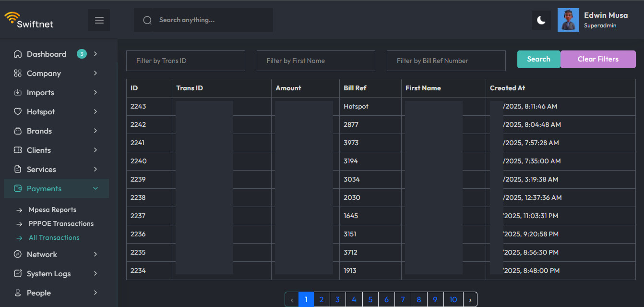Click the Payments wallet icon
Screen dimensions: 644x307
(18, 188)
